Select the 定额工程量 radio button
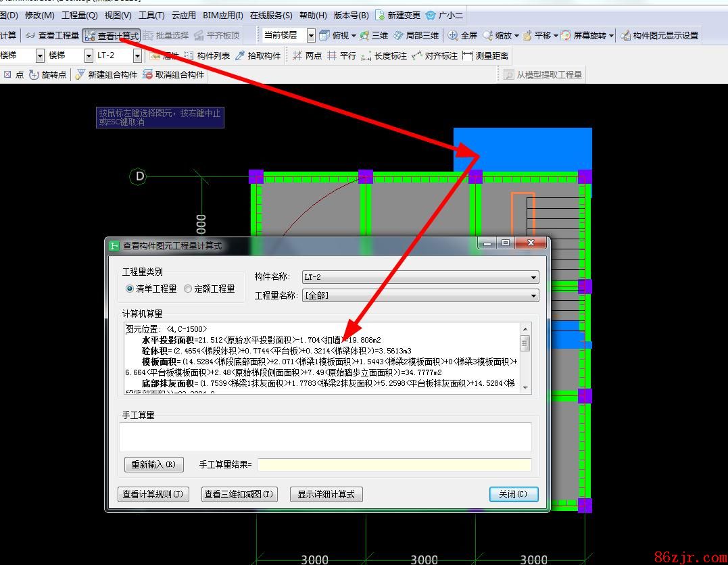Screen dimensions: 728x565 pyautogui.click(x=188, y=289)
